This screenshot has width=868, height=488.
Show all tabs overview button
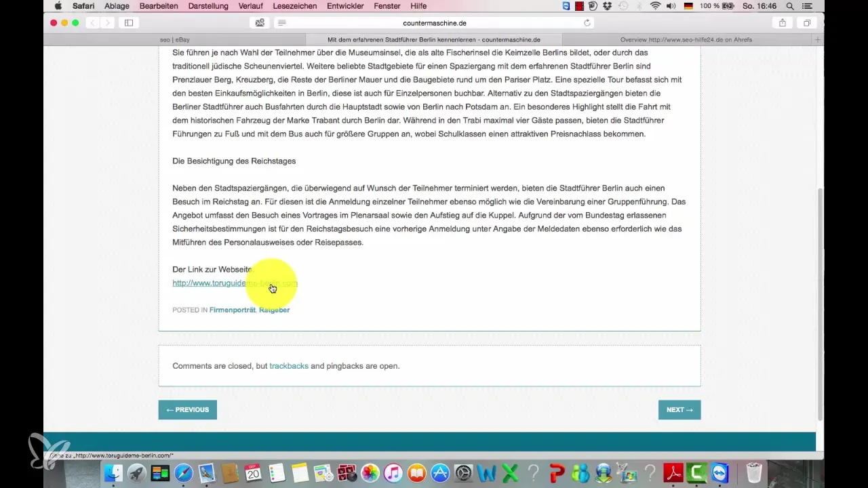point(807,23)
